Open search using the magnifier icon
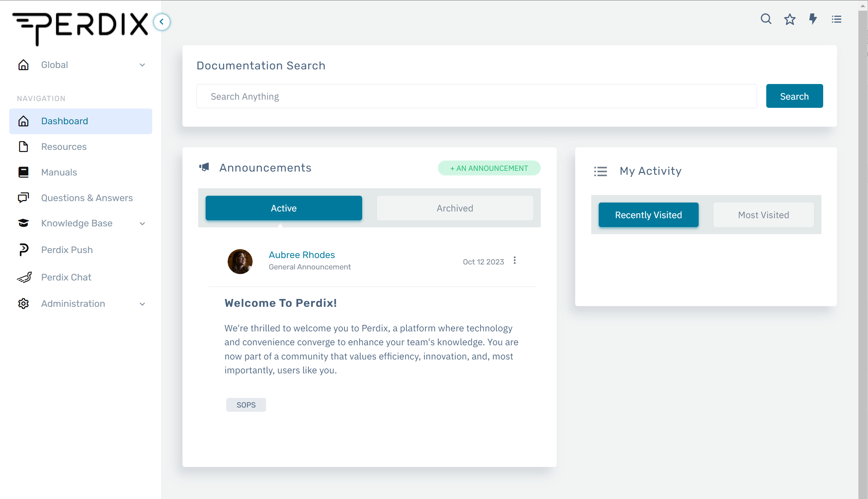868x499 pixels. coord(766,19)
